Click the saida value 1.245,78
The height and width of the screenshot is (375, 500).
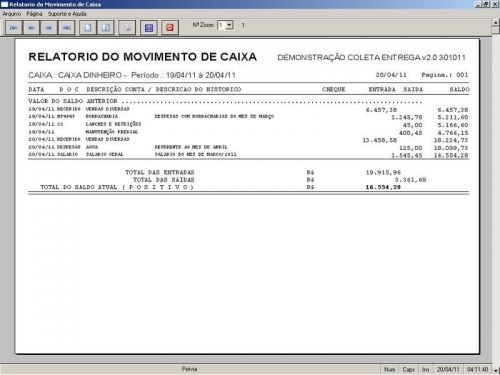click(407, 117)
